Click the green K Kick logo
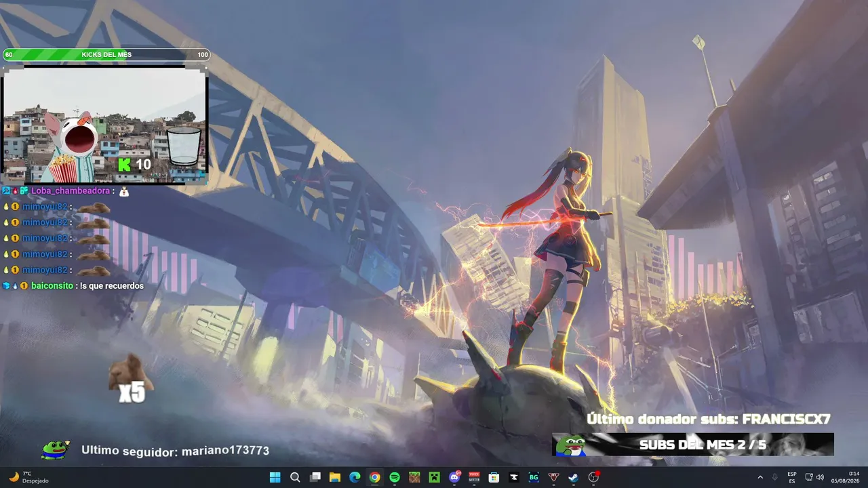The image size is (868, 488). 124,165
